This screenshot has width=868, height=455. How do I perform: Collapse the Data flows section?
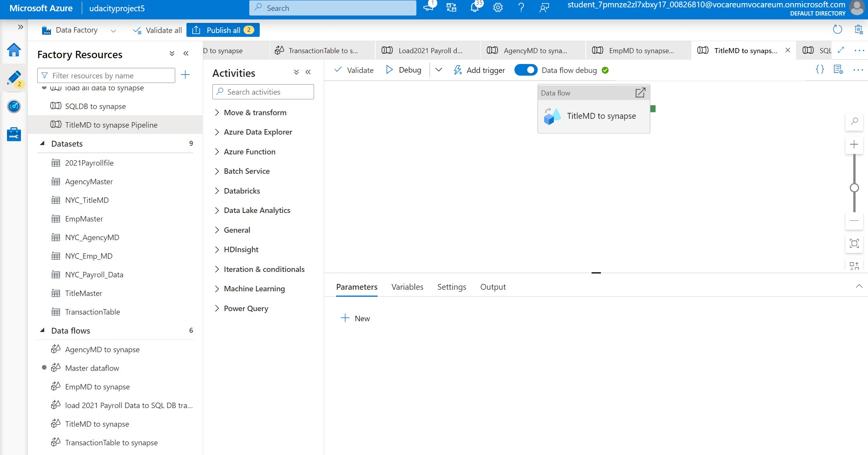43,330
